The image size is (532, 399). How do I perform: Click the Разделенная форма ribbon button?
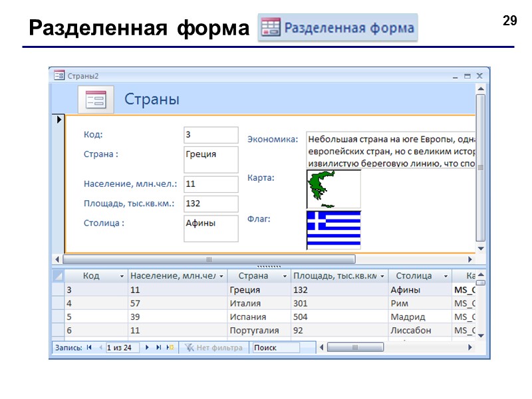tap(338, 27)
